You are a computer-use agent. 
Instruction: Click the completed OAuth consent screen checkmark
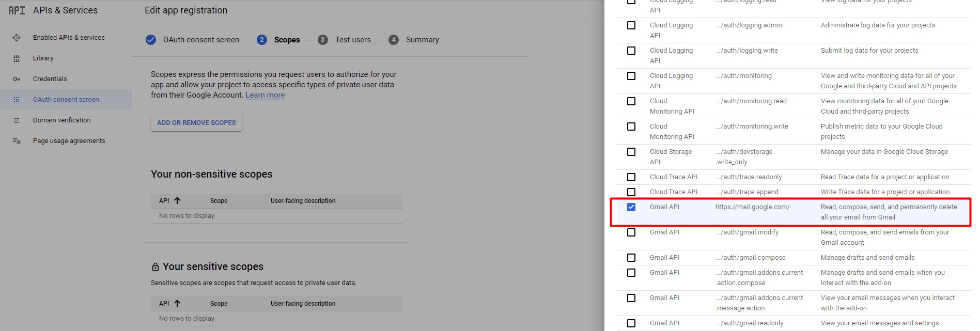point(151,40)
